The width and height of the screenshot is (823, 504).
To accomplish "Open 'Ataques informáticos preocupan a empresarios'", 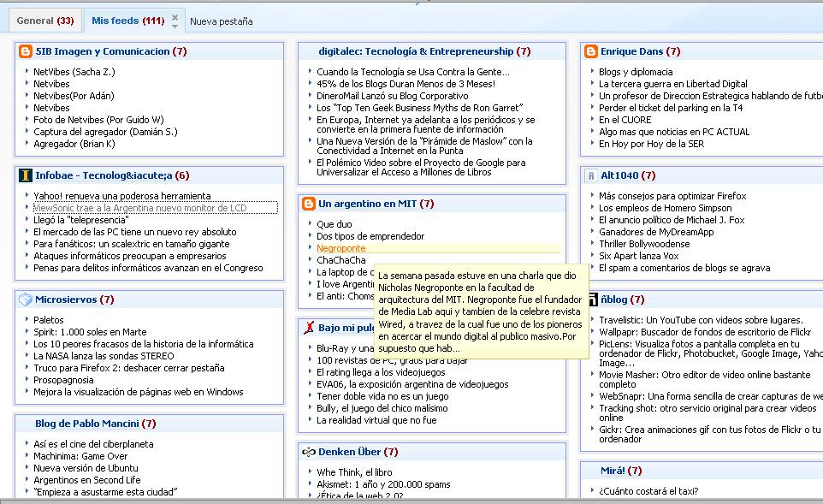I will (x=130, y=256).
